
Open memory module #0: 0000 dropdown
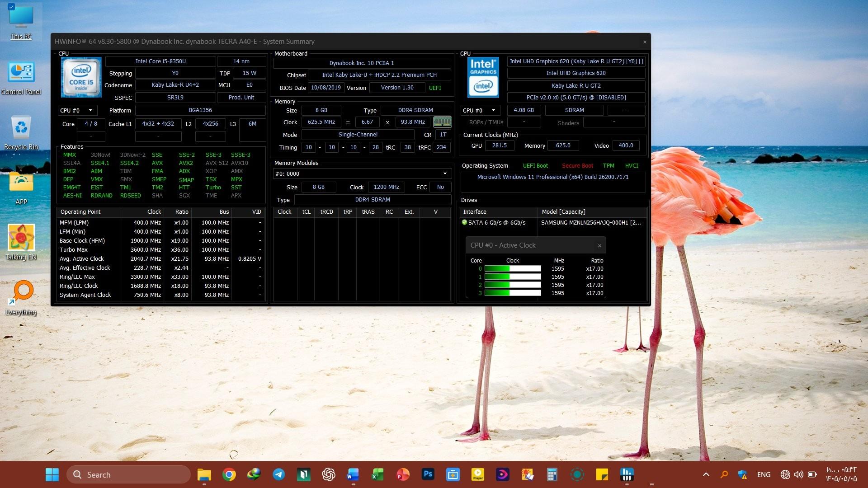click(362, 174)
